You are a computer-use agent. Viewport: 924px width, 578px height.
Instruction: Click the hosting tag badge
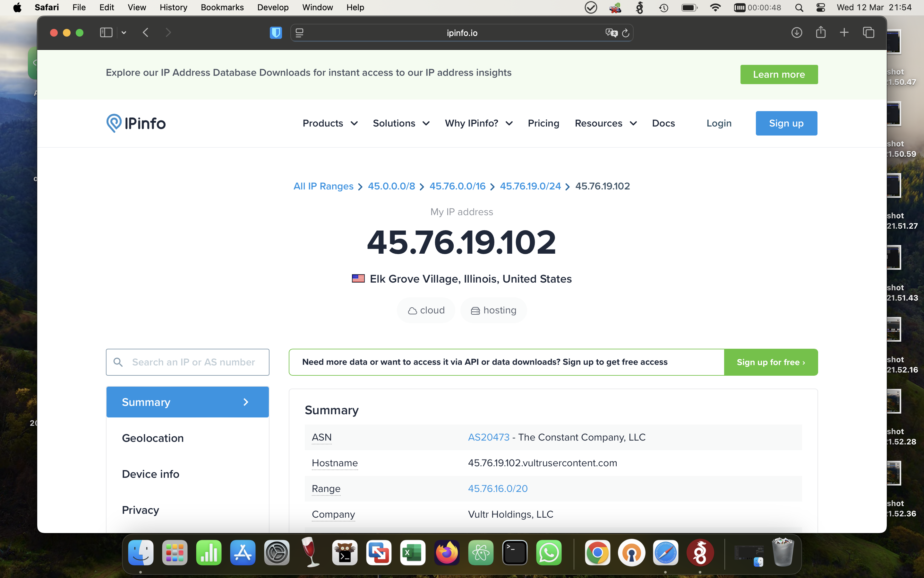coord(493,310)
